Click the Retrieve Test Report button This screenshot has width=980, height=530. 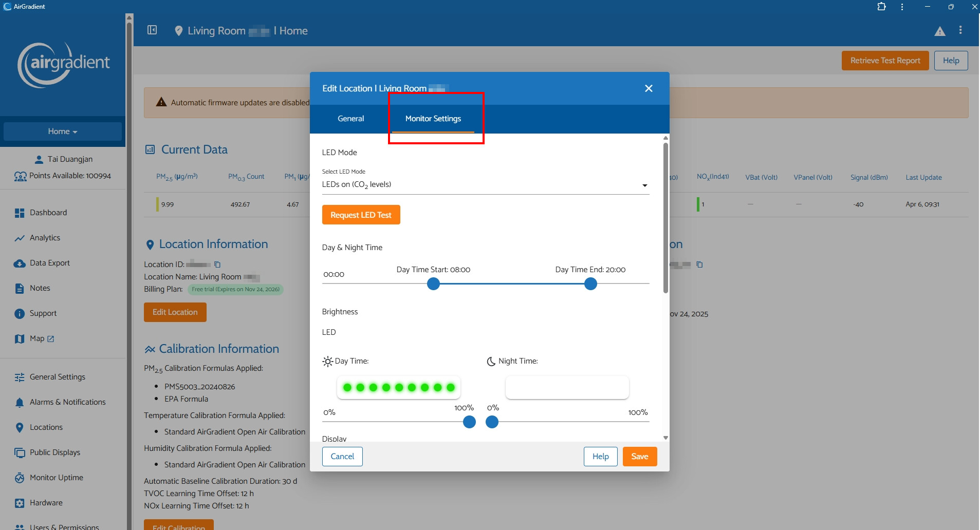884,61
